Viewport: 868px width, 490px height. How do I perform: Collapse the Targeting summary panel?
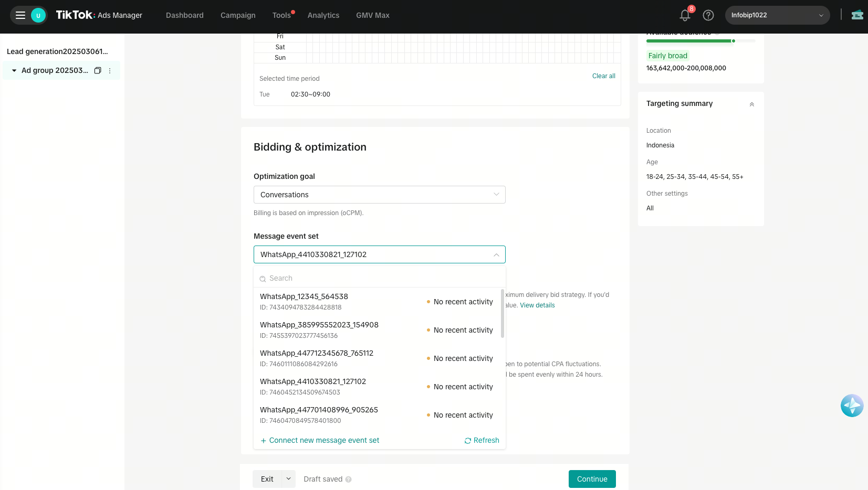pos(751,104)
